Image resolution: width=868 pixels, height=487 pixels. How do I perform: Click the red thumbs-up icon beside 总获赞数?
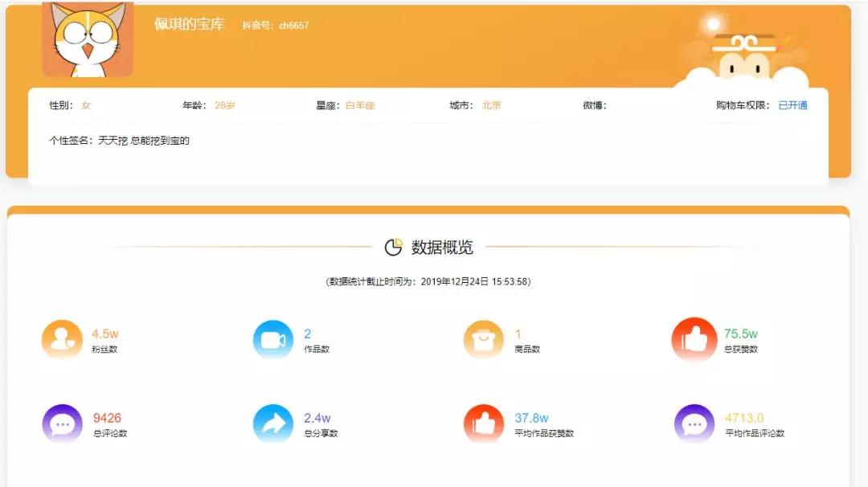[x=694, y=338]
